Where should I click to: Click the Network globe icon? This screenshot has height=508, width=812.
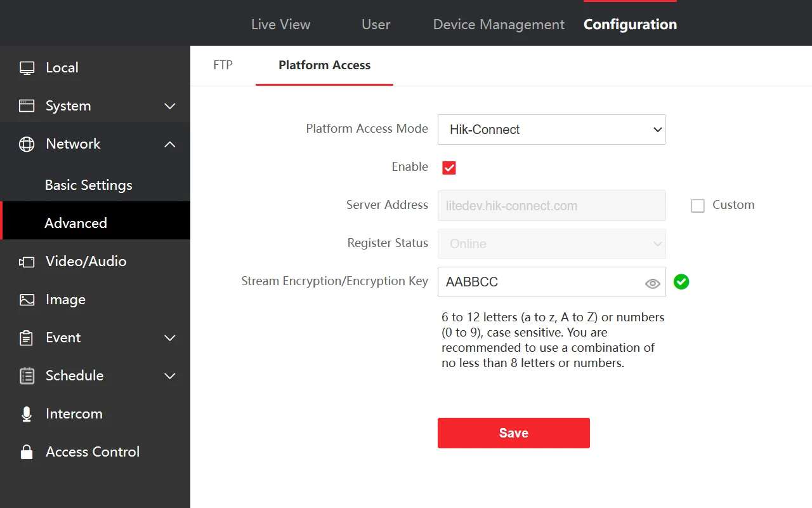[x=27, y=144]
